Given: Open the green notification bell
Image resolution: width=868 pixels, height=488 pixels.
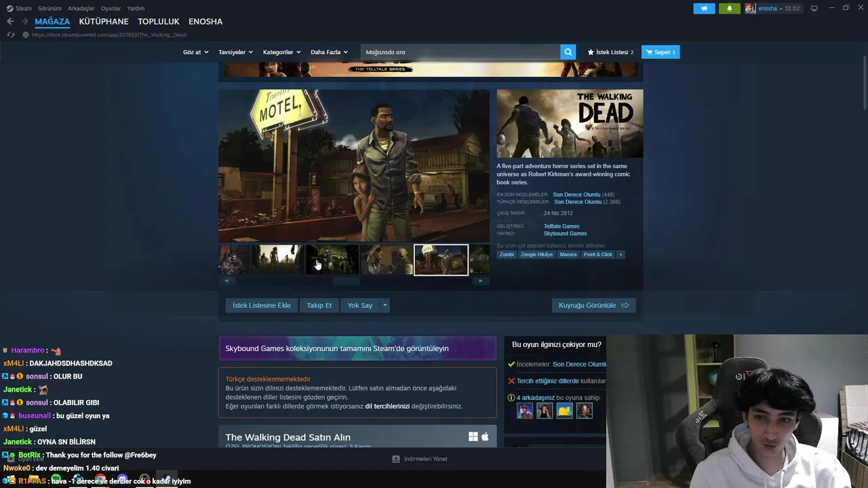Looking at the screenshot, I should coord(730,8).
